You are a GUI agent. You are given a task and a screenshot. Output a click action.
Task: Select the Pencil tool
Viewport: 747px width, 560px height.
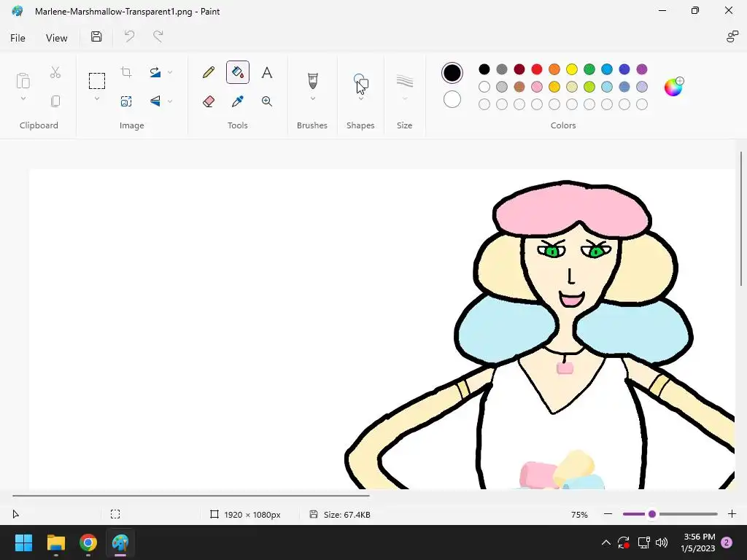click(x=209, y=72)
